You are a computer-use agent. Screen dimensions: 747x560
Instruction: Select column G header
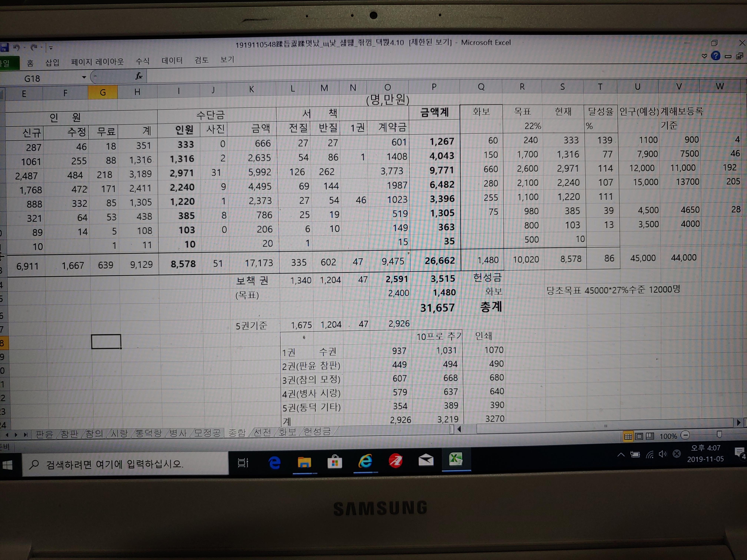[x=103, y=92]
